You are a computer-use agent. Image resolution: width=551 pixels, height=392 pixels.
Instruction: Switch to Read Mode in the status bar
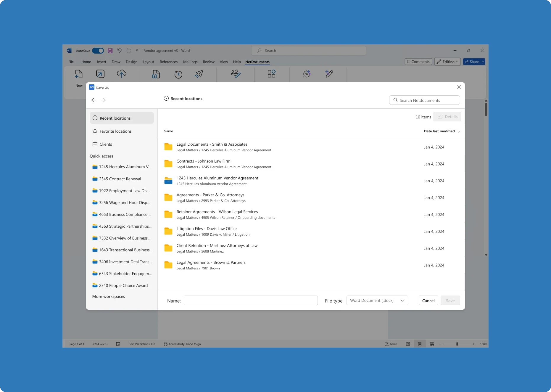point(407,344)
